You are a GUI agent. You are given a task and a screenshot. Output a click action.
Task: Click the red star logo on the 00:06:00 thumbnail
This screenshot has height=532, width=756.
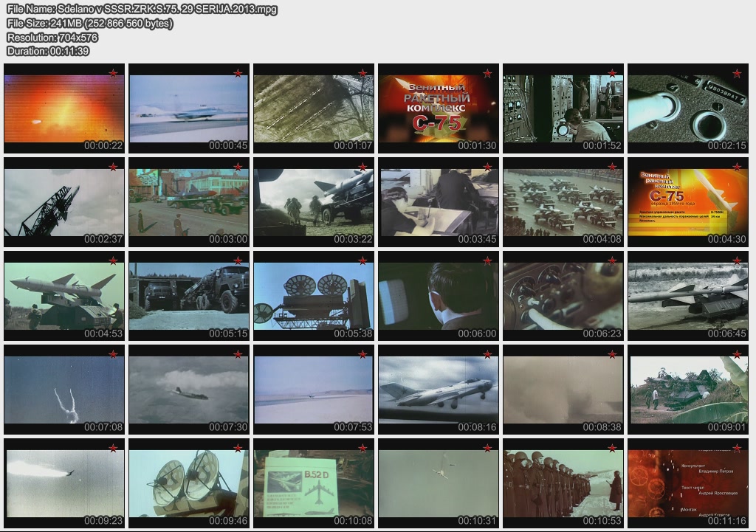click(x=487, y=260)
